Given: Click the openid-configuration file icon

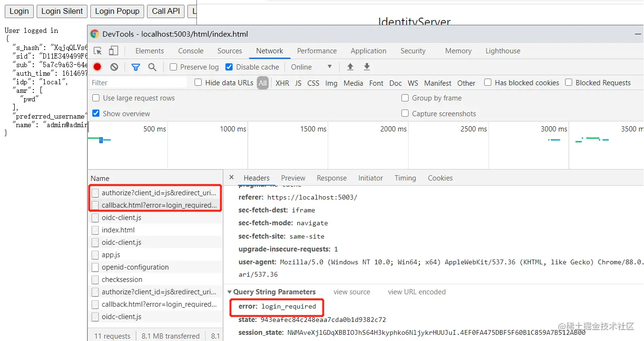Looking at the screenshot, I should pyautogui.click(x=95, y=267).
